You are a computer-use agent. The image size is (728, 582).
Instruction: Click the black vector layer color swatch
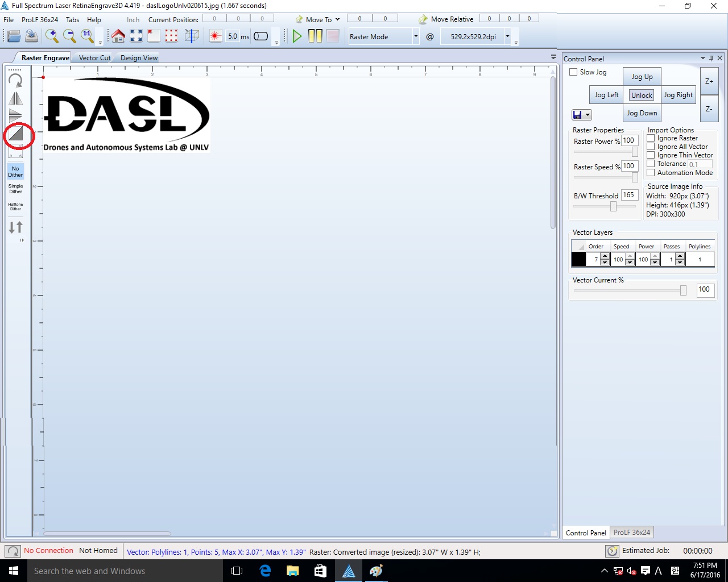click(x=578, y=259)
